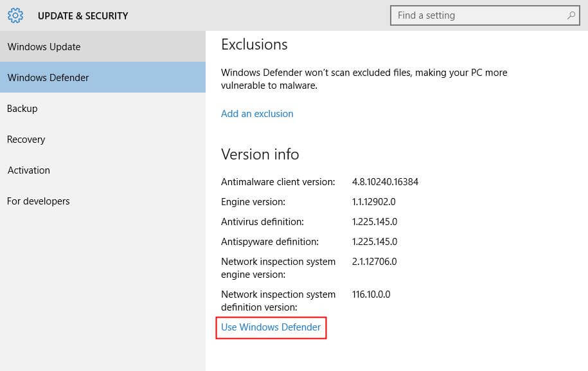Click the Engine version value 1.1.12902.0
The image size is (588, 371).
[x=373, y=201]
